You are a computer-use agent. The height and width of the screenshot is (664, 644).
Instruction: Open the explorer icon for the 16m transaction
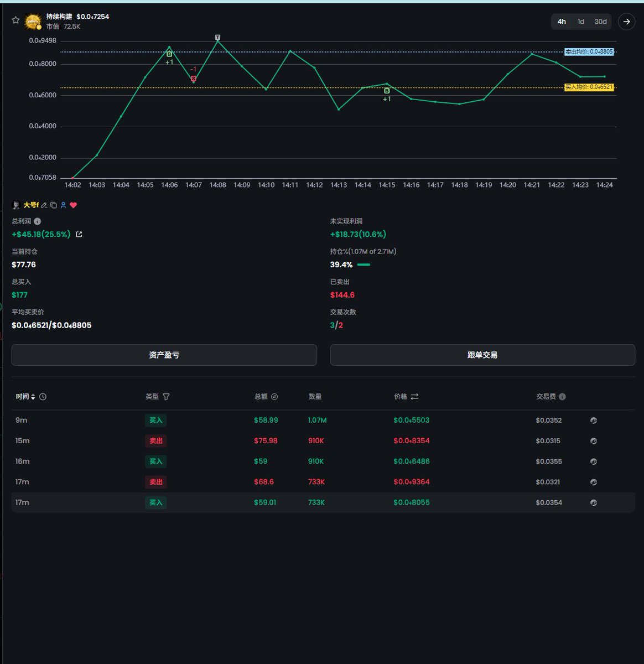pos(594,461)
